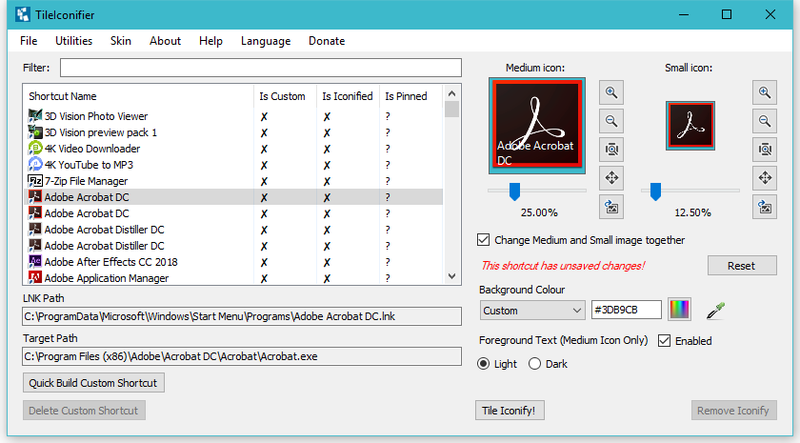The image size is (800, 443).
Task: Click the shortcut list scroll-down arrow
Action: 452,276
